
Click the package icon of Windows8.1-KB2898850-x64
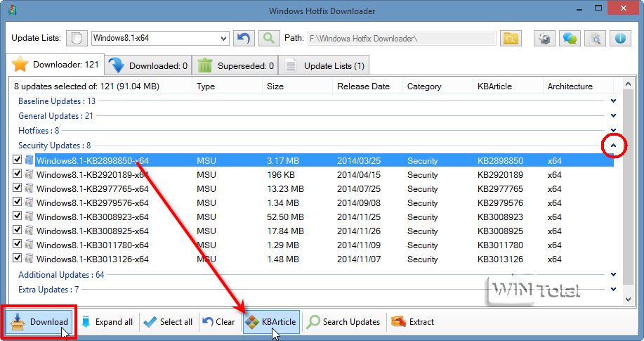pyautogui.click(x=29, y=160)
